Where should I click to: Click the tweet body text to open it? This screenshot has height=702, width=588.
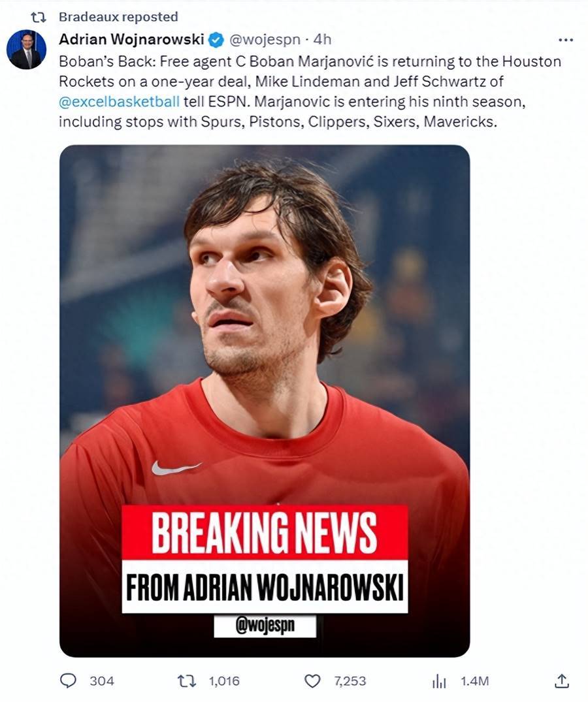310,92
